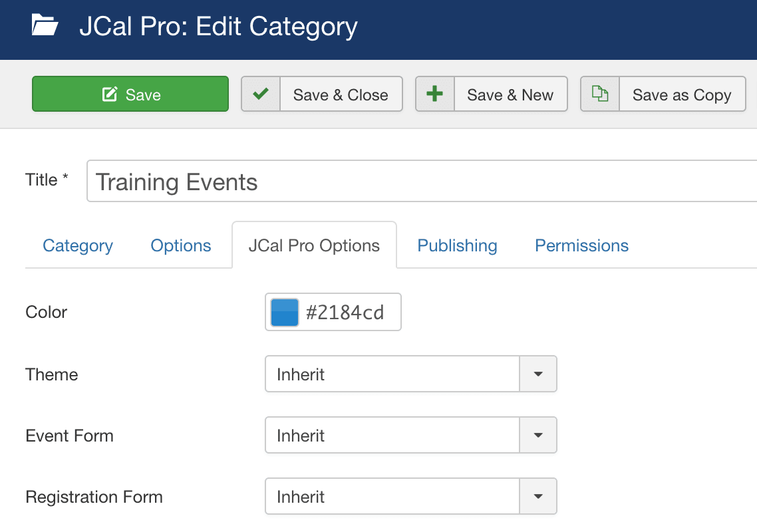Click the Theme field label

click(x=52, y=374)
